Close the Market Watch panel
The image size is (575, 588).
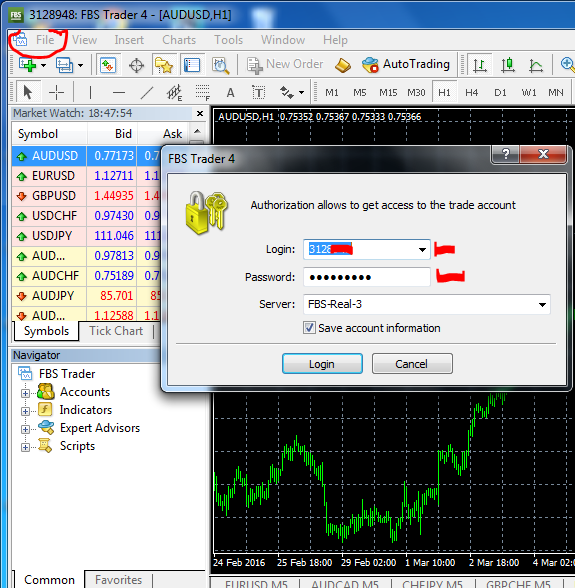point(200,113)
